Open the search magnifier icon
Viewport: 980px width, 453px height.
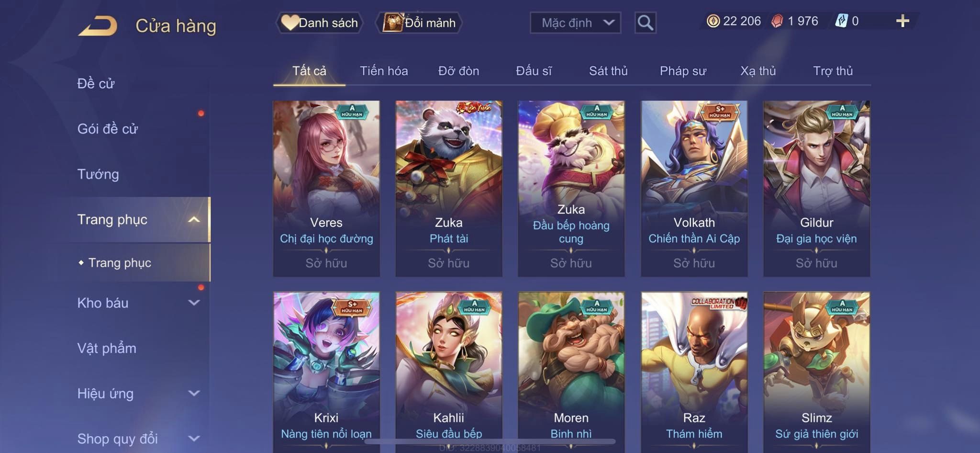click(x=645, y=23)
